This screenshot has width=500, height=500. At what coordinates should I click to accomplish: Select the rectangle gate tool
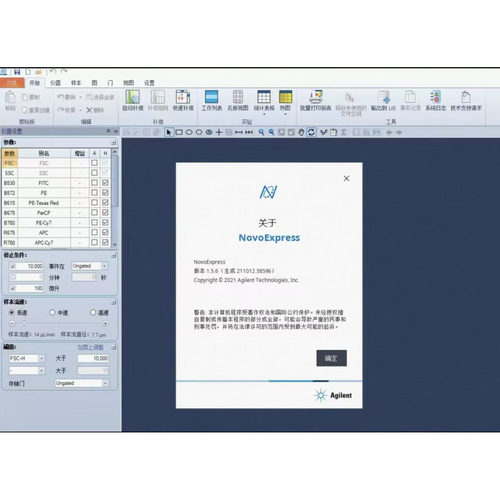179,132
